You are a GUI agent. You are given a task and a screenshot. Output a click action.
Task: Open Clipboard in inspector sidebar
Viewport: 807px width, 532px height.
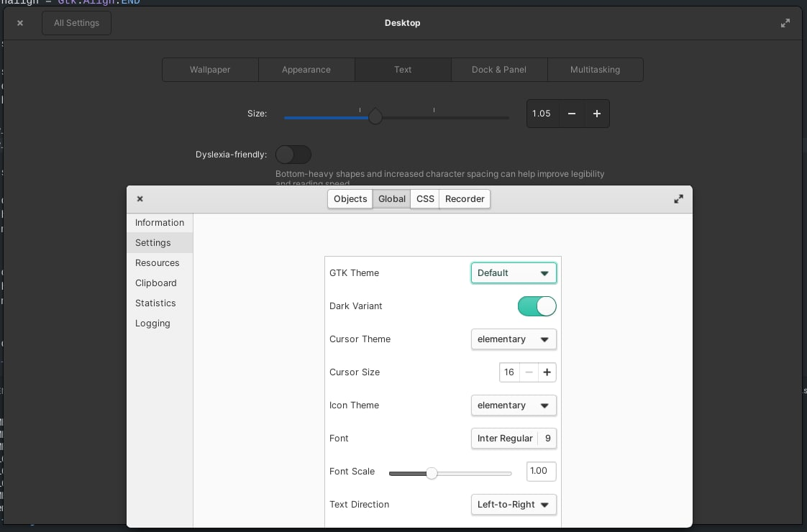click(x=160, y=283)
